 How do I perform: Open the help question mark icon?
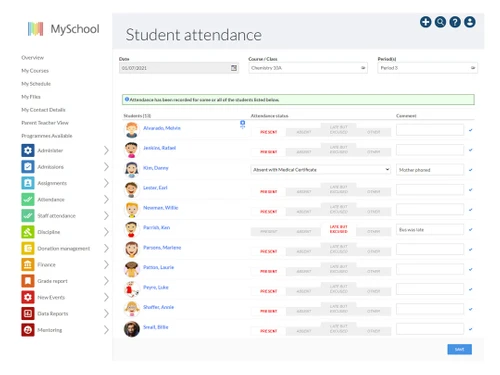[455, 22]
